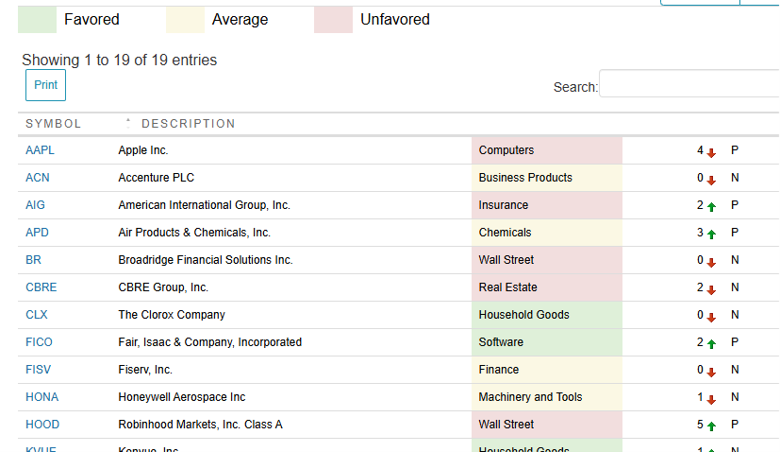Click the P value in AAPL row
Viewport: 780px width, 452px height.
click(x=735, y=150)
